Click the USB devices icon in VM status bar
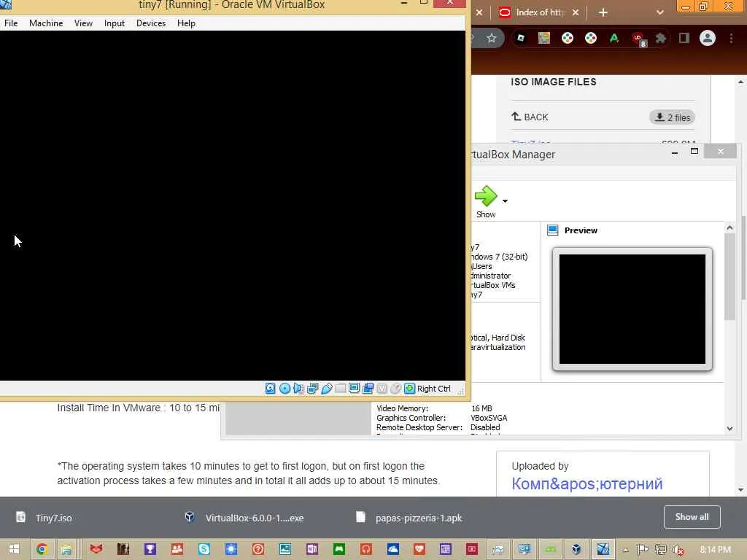This screenshot has height=560, width=747. (x=326, y=389)
